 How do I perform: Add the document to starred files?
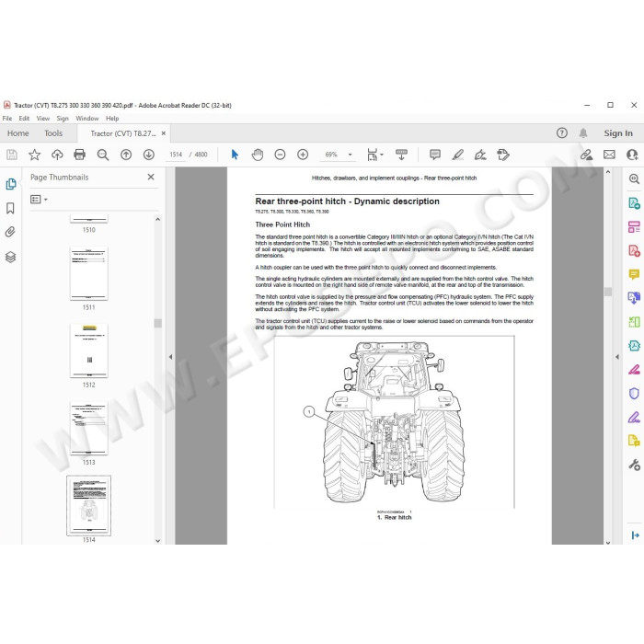(35, 155)
